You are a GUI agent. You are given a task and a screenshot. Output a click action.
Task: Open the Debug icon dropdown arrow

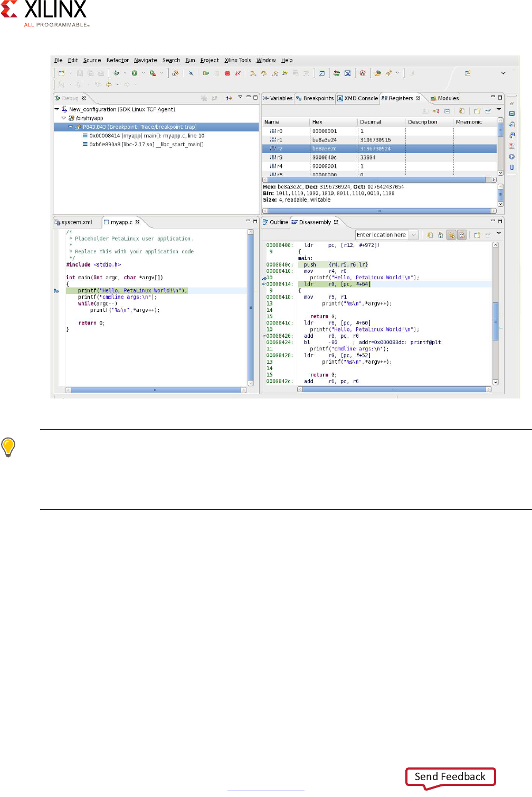pyautogui.click(x=125, y=73)
